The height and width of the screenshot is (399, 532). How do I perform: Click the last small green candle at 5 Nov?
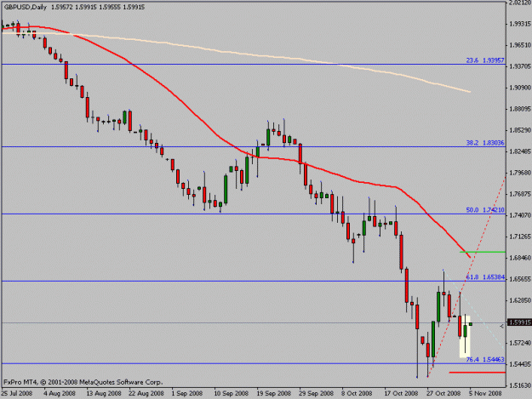coord(471,324)
